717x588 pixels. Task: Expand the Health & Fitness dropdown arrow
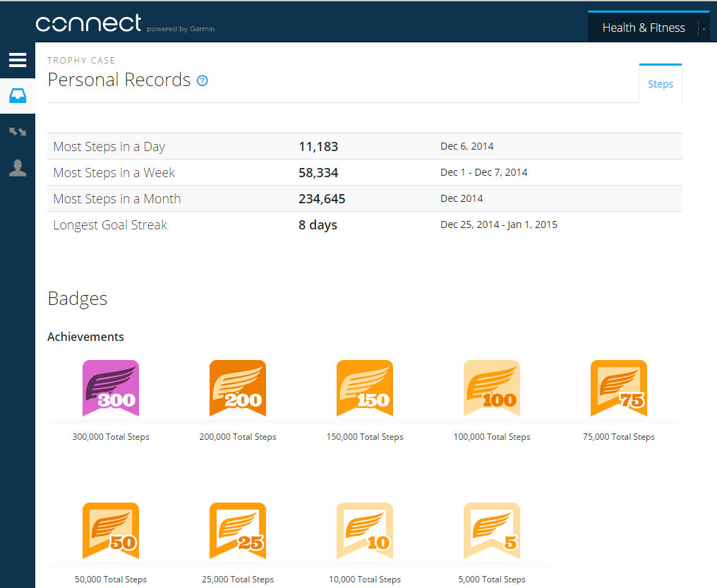(x=704, y=28)
